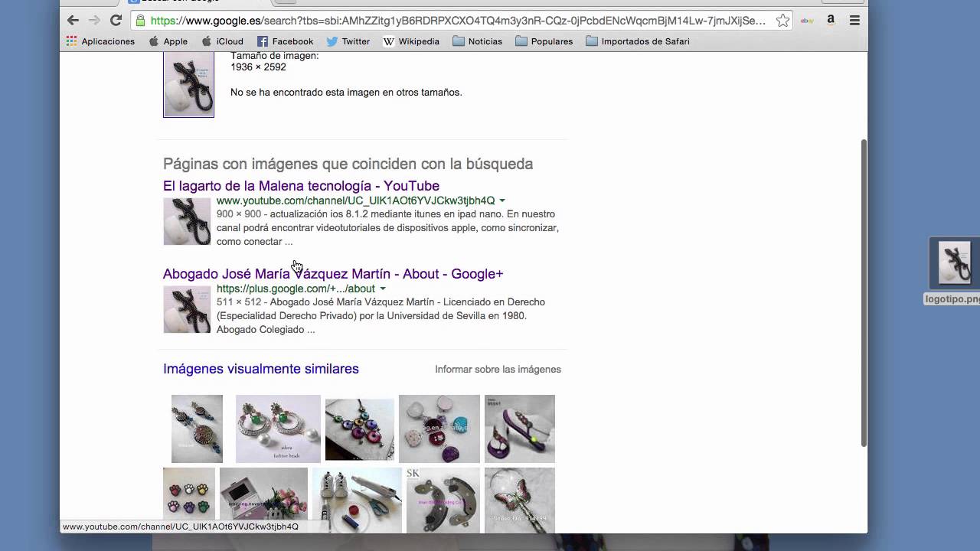Open the iCloud bookmark

pyautogui.click(x=222, y=41)
